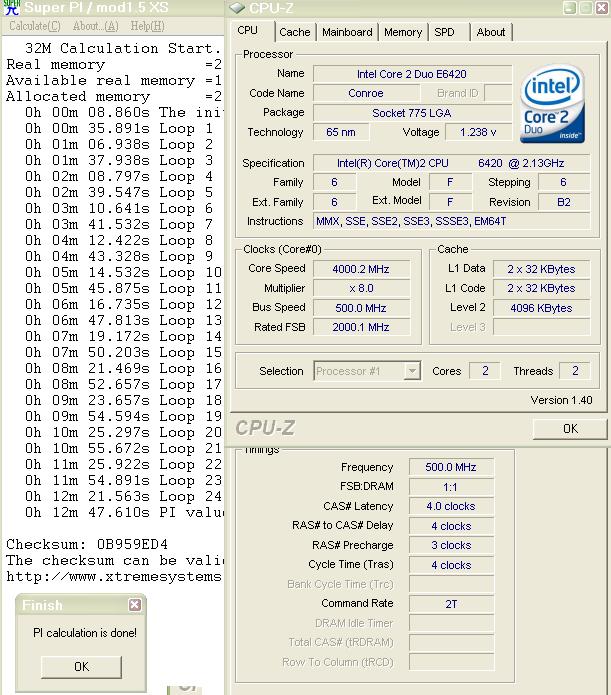Close the Finish dialog with X button

tap(135, 605)
